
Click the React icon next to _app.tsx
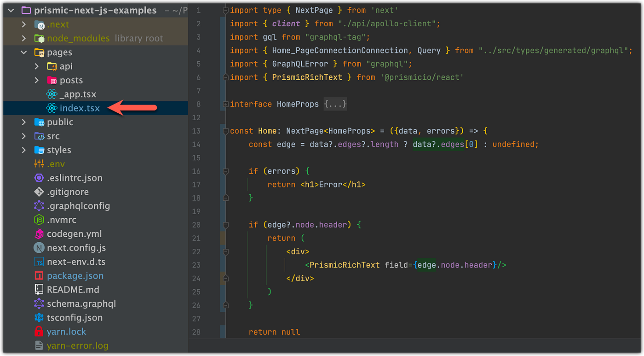(x=51, y=94)
